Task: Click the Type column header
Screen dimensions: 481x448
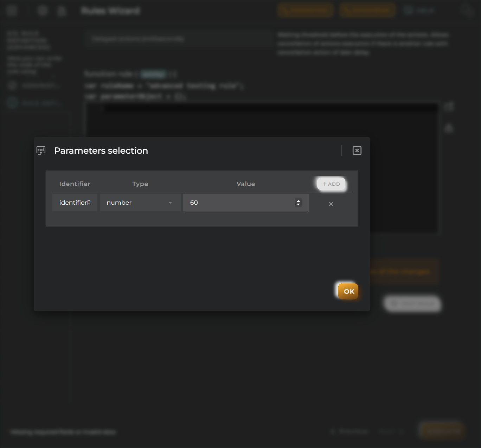Action: tap(140, 184)
